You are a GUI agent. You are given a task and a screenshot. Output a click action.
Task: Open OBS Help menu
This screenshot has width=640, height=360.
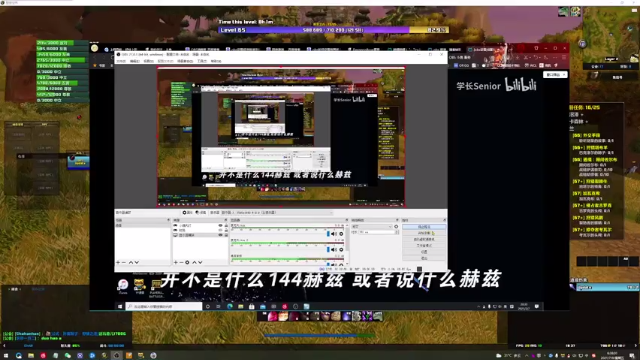[x=216, y=61]
